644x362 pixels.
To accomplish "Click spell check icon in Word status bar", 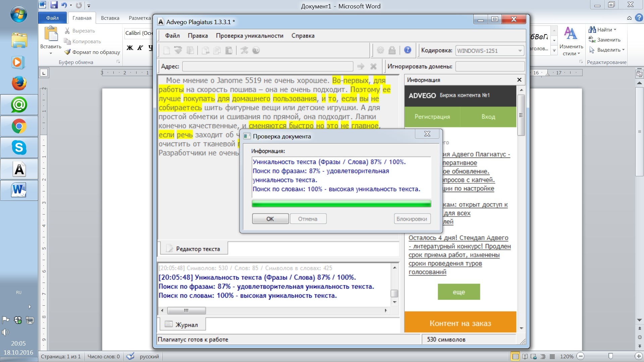I will coord(130,356).
